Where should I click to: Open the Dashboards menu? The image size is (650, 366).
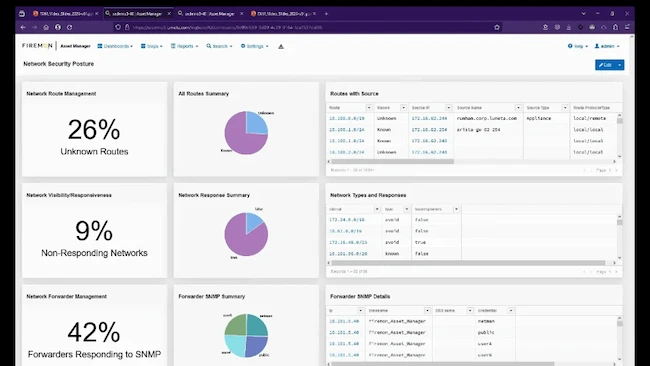(115, 46)
